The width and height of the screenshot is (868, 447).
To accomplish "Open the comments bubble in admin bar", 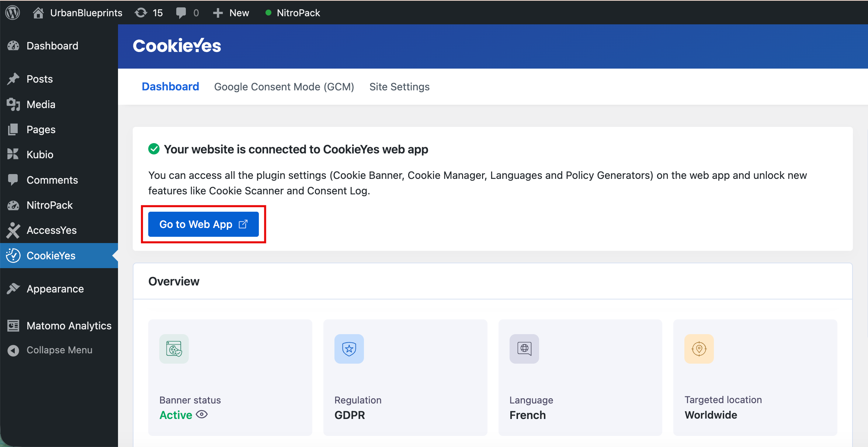I will click(x=181, y=13).
